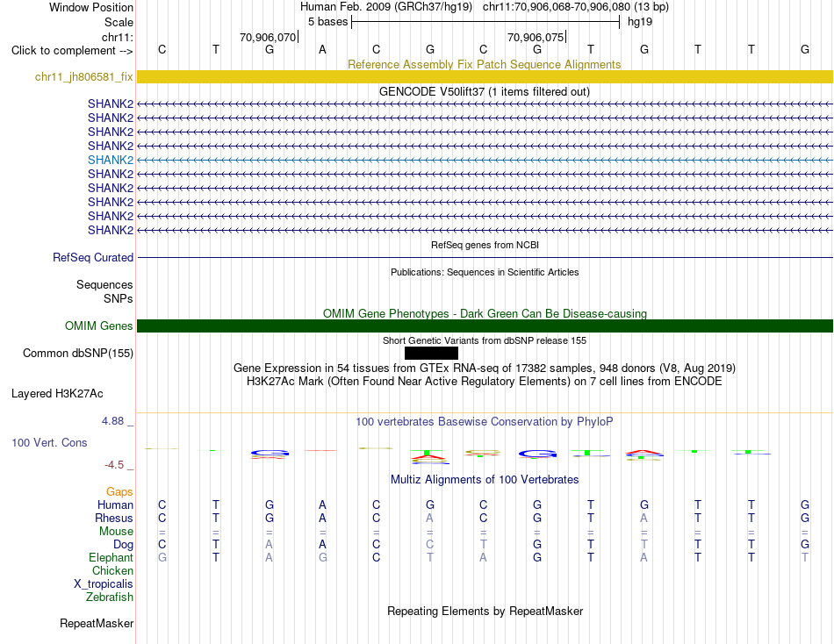
Task: Click the H3K27Ac Mark title line
Action: click(x=485, y=382)
